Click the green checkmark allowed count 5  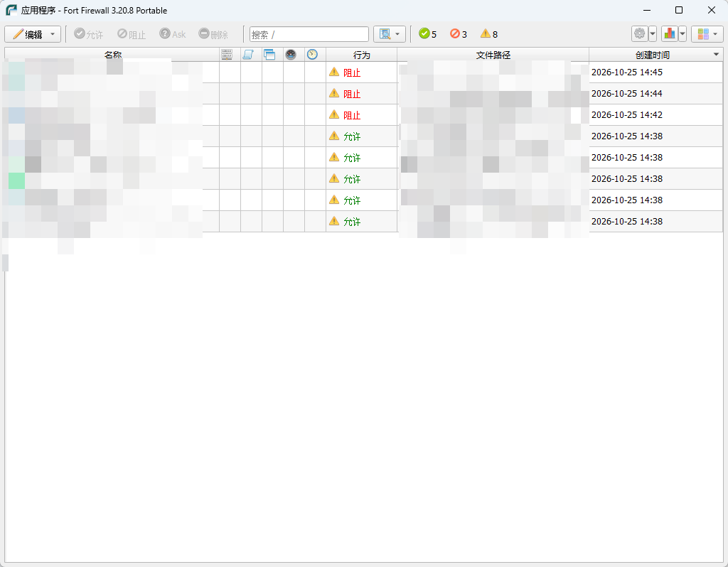[x=427, y=34]
